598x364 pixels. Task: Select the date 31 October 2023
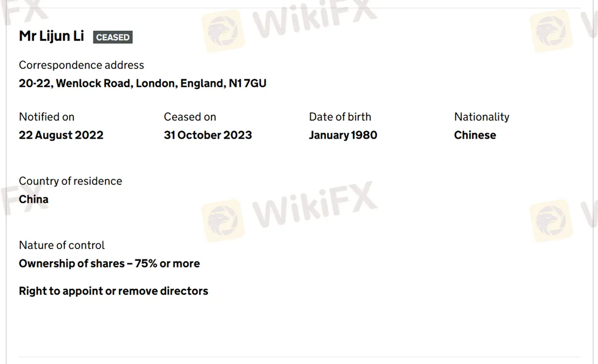coord(208,135)
